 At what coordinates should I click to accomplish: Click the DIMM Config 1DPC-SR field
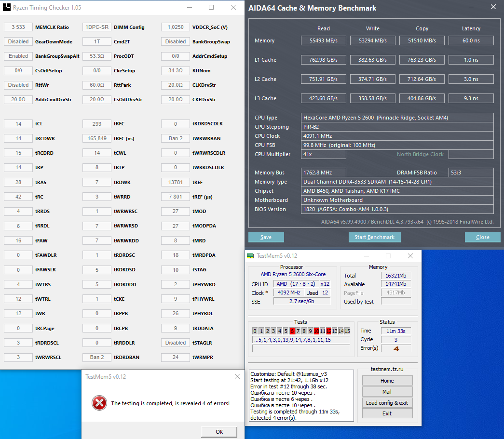[97, 27]
